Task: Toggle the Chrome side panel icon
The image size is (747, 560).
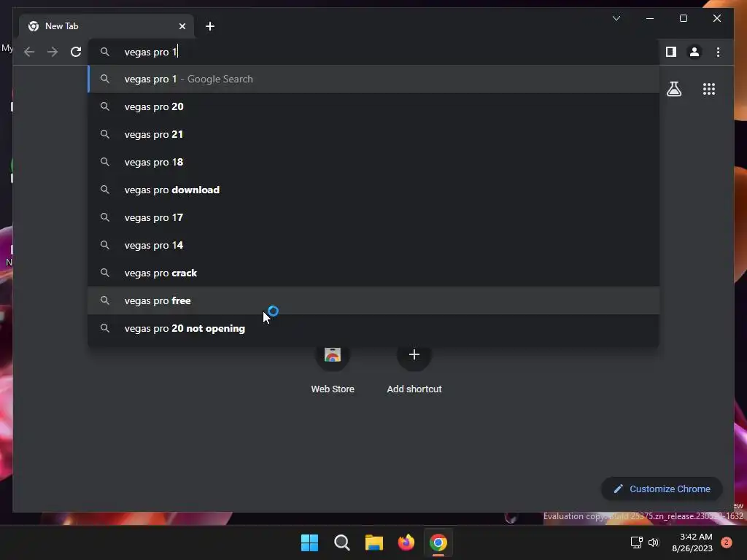Action: [671, 52]
